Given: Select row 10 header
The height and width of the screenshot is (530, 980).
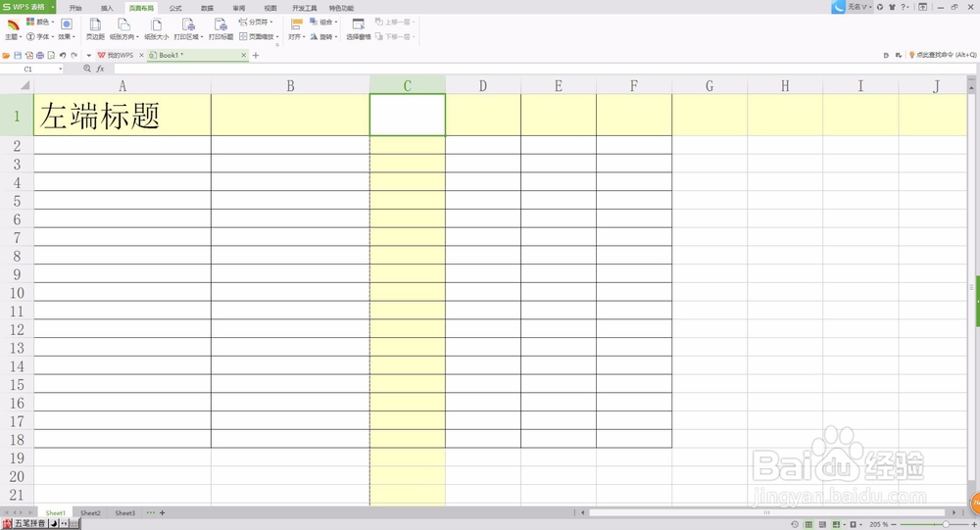Looking at the screenshot, I should pos(17,293).
